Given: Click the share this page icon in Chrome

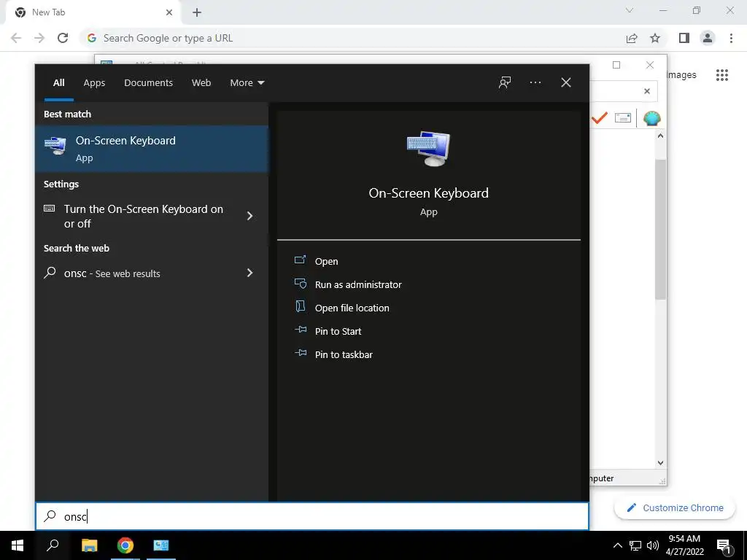Looking at the screenshot, I should tap(632, 38).
